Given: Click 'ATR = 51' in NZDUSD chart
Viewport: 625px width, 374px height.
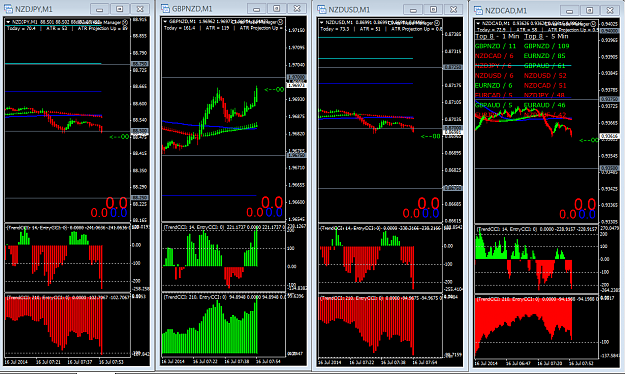Looking at the screenshot, I should coord(370,29).
